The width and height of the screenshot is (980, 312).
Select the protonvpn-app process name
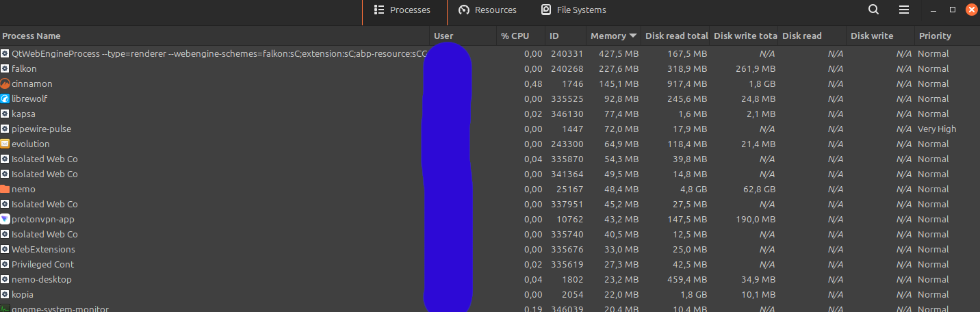click(x=43, y=219)
